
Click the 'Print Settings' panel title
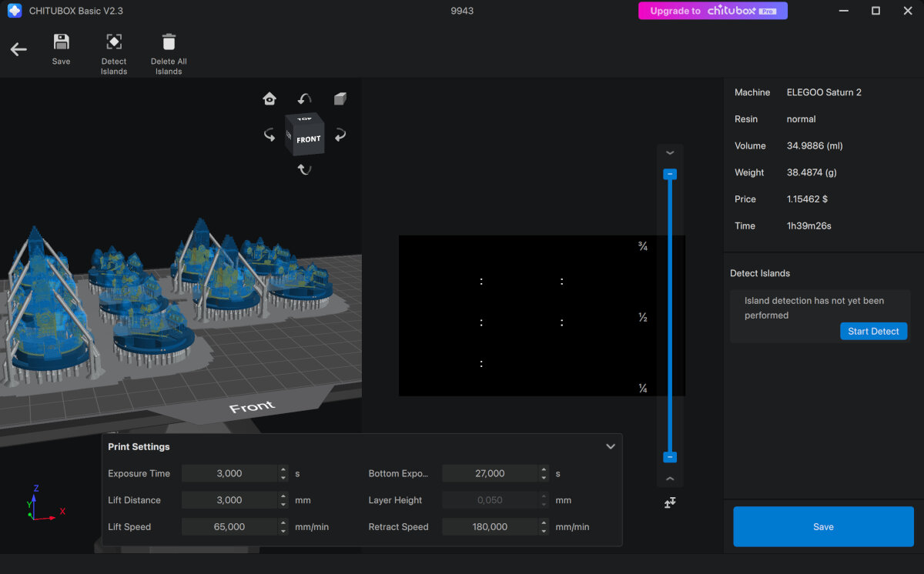(x=139, y=446)
